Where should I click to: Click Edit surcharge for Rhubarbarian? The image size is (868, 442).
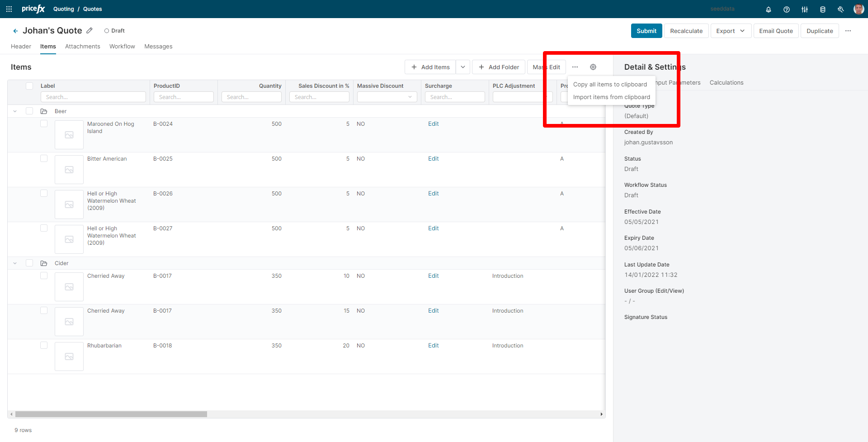[x=433, y=346]
